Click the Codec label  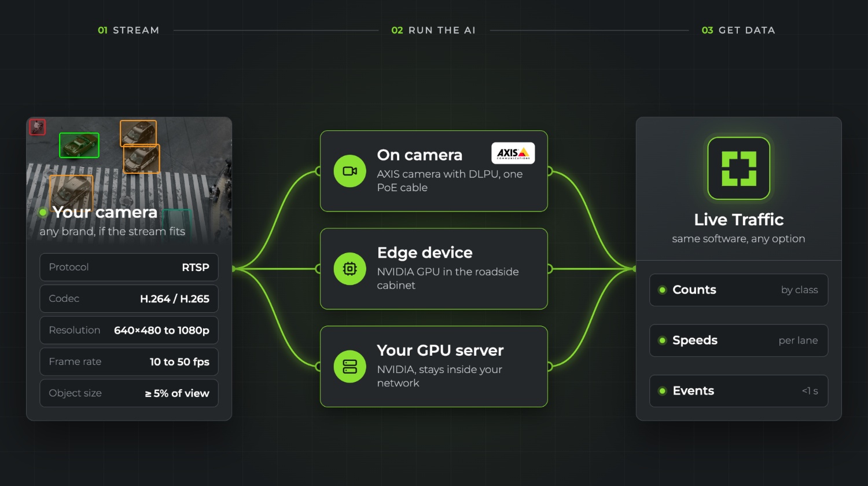click(64, 298)
